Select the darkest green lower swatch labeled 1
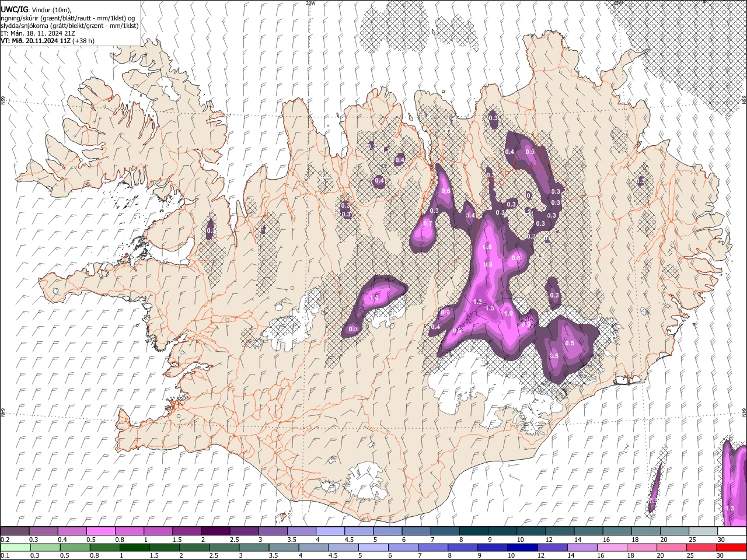 coord(134,547)
